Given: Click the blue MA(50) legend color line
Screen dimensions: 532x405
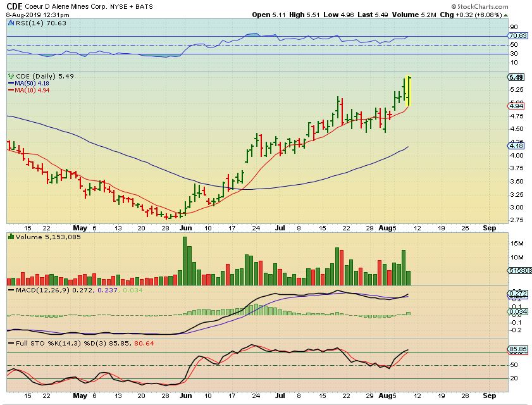Looking at the screenshot, I should click(x=11, y=84).
